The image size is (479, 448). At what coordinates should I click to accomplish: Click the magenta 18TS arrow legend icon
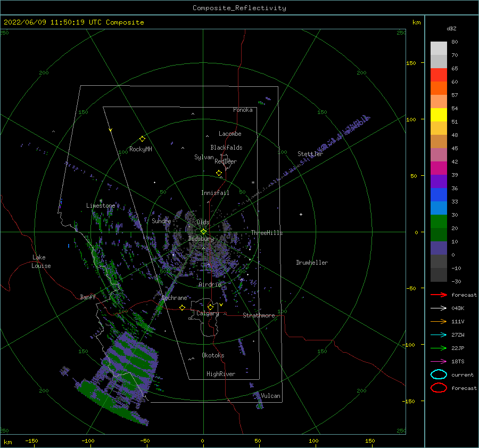[439, 362]
